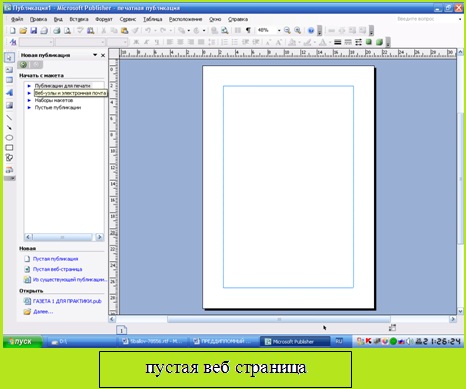Screen dimensions: 466x389
Task: Choose the Select Objects arrow tool
Action: coord(9,58)
